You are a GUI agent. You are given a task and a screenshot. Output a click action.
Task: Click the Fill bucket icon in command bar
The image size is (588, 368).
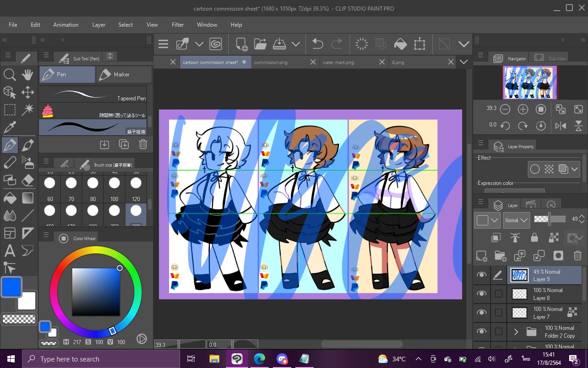401,44
